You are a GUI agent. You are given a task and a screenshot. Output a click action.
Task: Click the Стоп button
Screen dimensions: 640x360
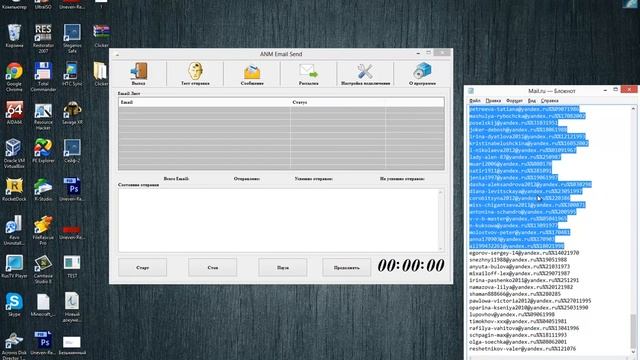pos(213,267)
